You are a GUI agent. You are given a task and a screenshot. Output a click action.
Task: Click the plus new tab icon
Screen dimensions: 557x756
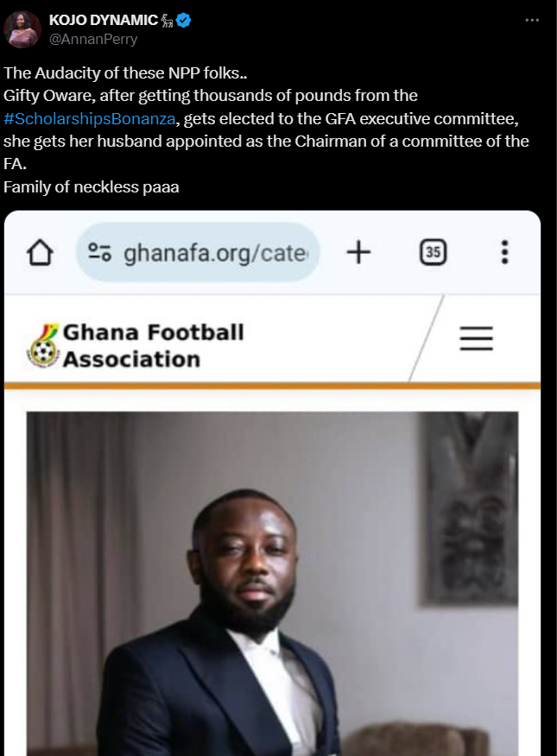pyautogui.click(x=358, y=252)
